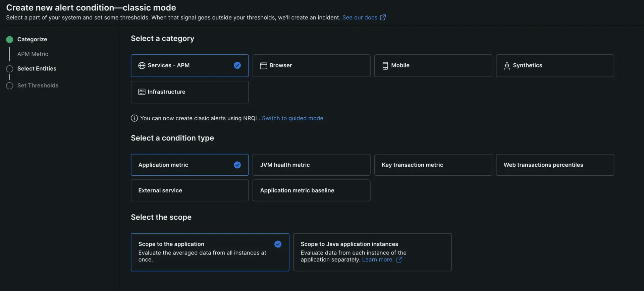Choose JVM health metric condition type
The width and height of the screenshot is (644, 291).
tap(311, 165)
